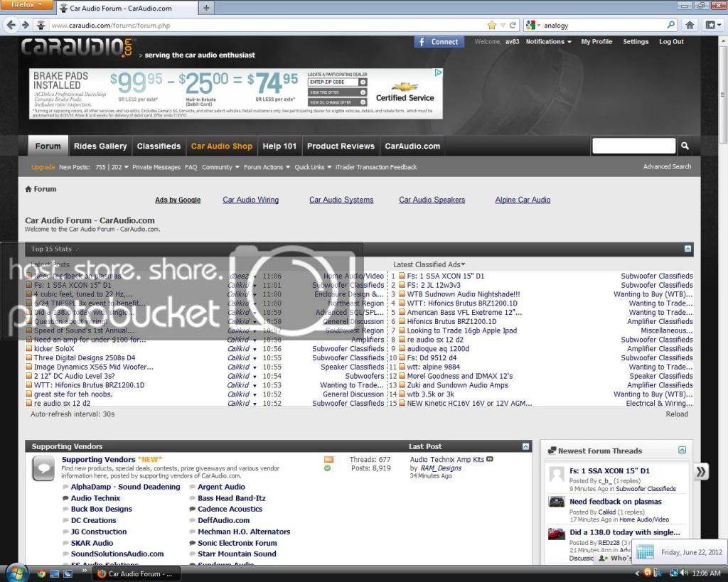Open the AlphaDamp - Sound Deadening vendor forum
The width and height of the screenshot is (728, 582).
125,487
